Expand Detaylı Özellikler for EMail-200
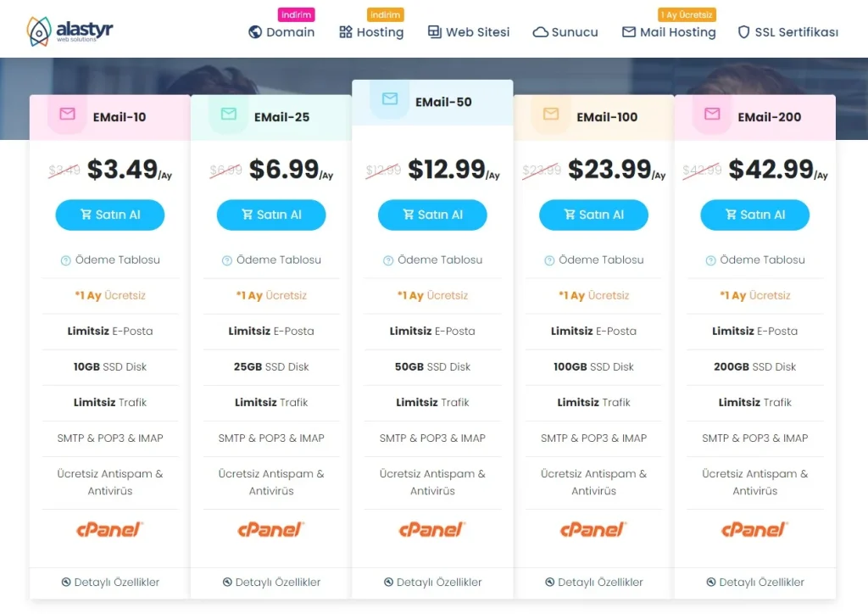This screenshot has height=614, width=868. (755, 583)
